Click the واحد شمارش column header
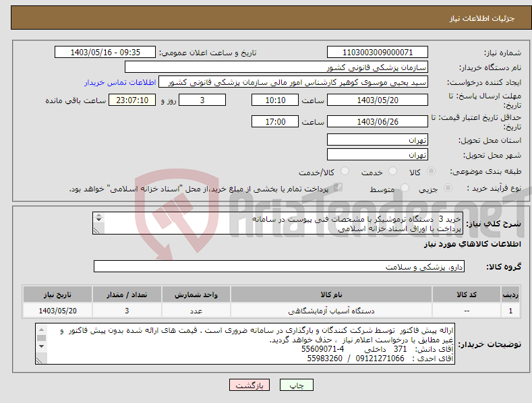The width and height of the screenshot is (532, 403). click(196, 294)
